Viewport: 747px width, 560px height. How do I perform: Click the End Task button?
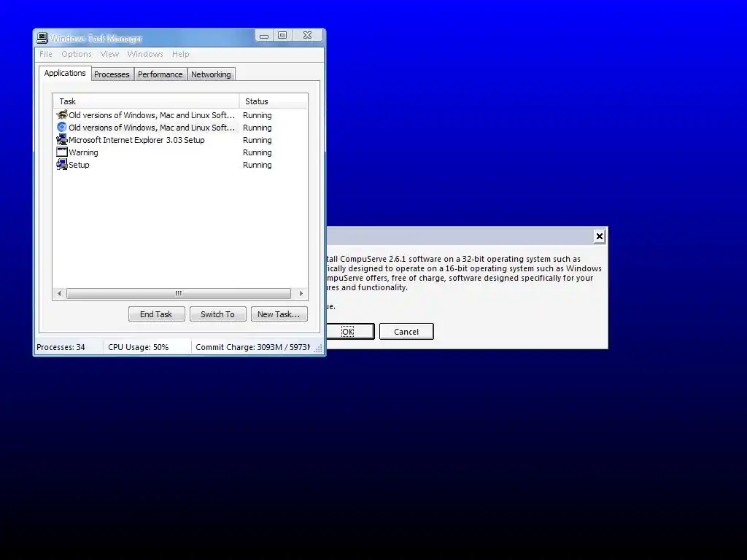tap(156, 314)
